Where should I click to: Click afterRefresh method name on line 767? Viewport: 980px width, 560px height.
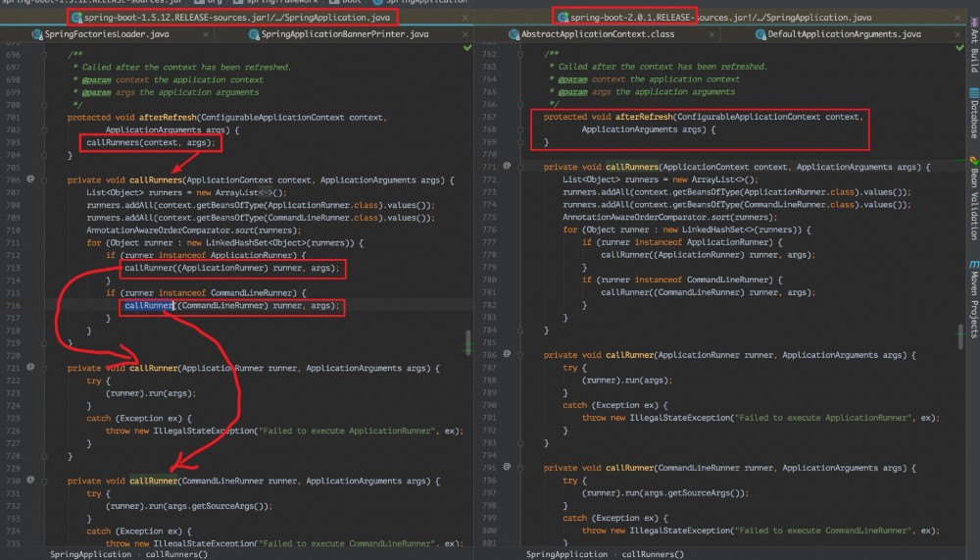tap(645, 117)
